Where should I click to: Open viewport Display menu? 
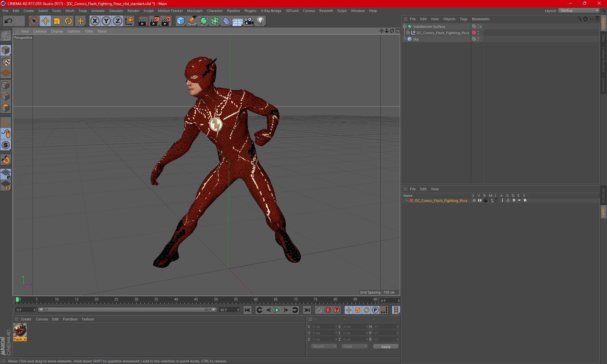(x=57, y=31)
